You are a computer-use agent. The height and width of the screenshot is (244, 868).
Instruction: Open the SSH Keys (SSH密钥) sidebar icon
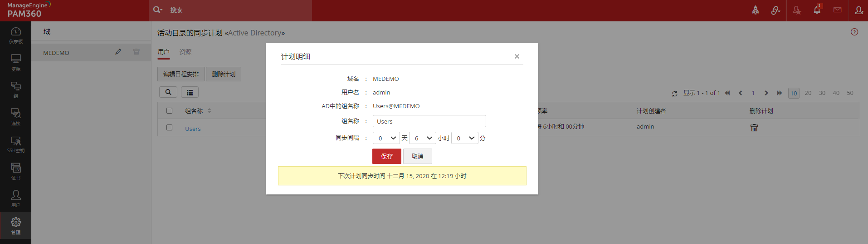[16, 144]
